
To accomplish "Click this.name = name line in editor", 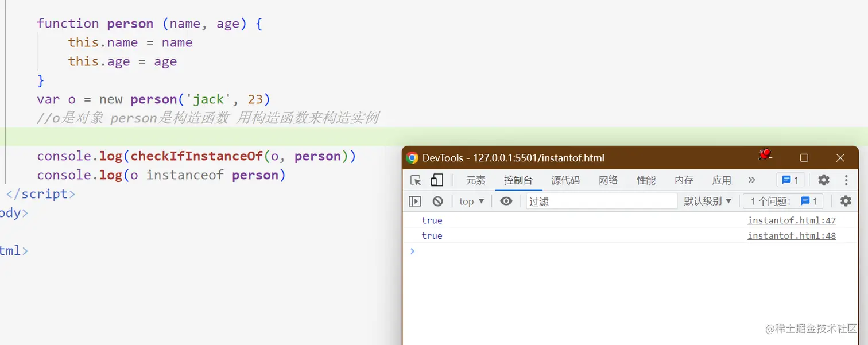I will pyautogui.click(x=130, y=42).
